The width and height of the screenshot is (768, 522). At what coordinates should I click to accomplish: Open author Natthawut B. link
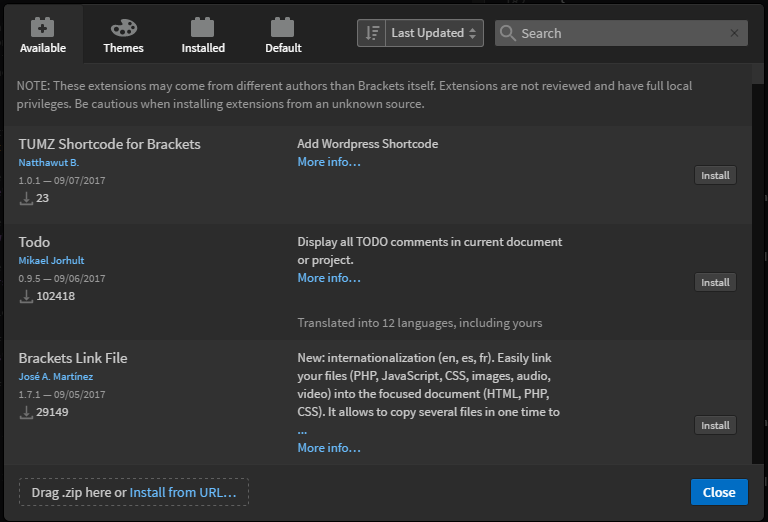pos(48,163)
